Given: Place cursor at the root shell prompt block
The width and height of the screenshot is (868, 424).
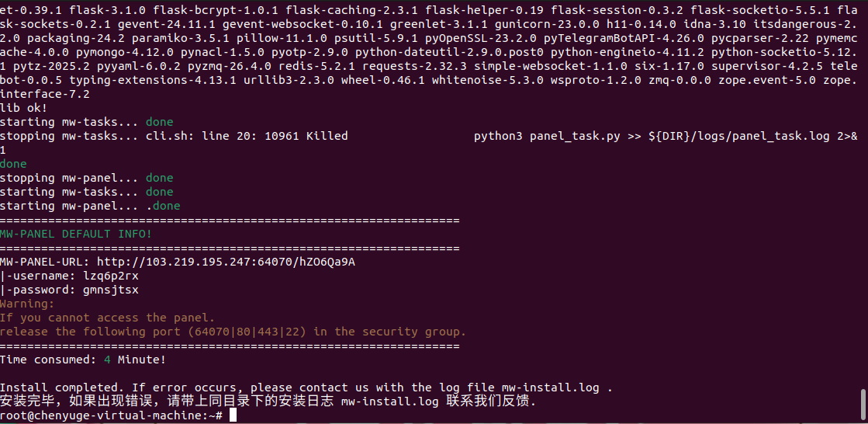Looking at the screenshot, I should click(233, 415).
